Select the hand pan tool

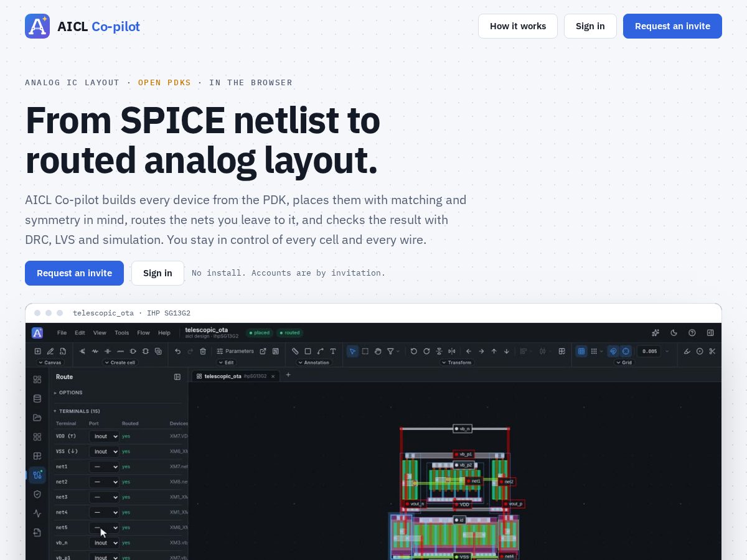click(378, 351)
